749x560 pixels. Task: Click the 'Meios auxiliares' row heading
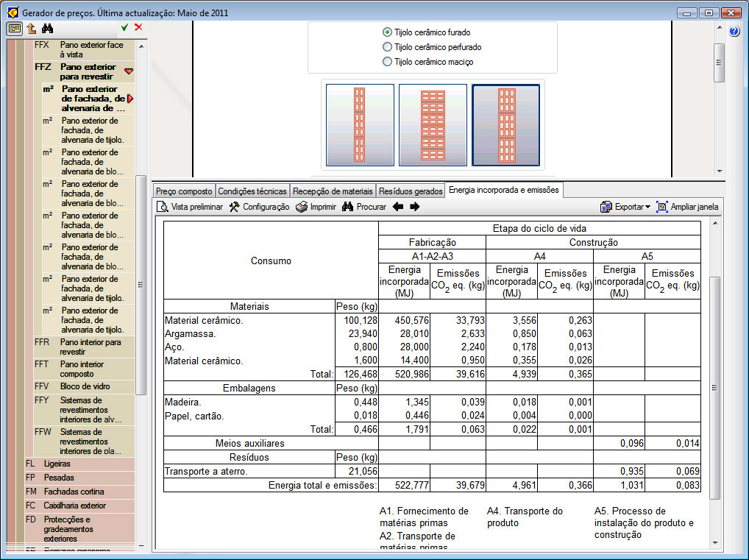pyautogui.click(x=250, y=443)
